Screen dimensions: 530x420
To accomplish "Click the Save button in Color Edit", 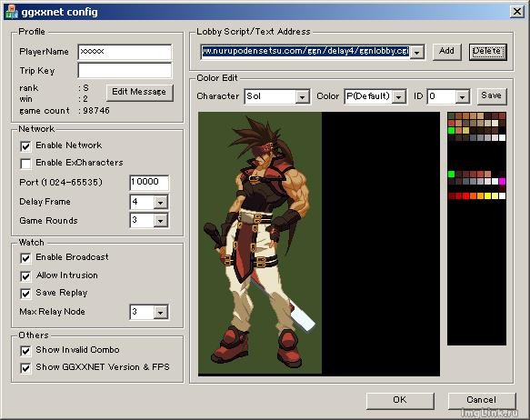I will 492,96.
